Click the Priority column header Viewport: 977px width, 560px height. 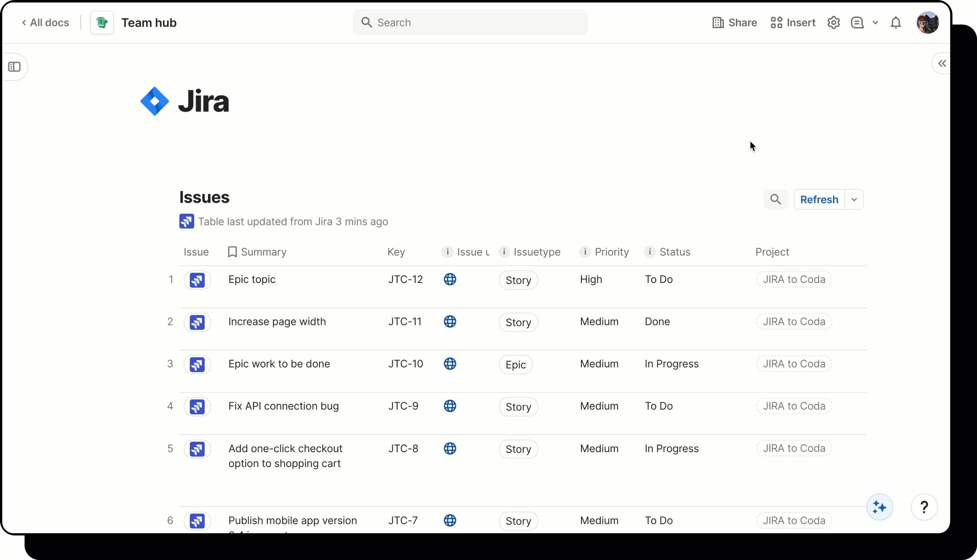tap(611, 252)
